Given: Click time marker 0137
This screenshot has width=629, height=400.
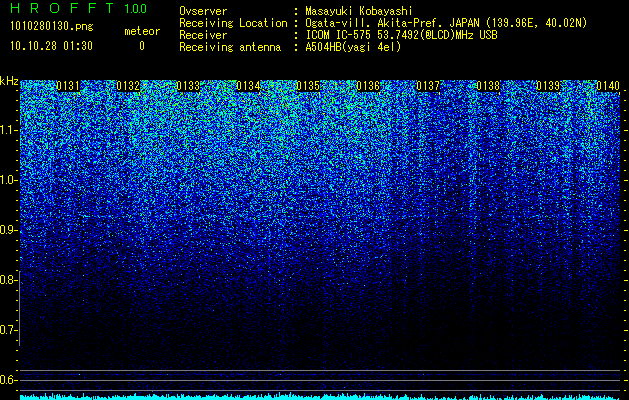Looking at the screenshot, I should [x=428, y=86].
